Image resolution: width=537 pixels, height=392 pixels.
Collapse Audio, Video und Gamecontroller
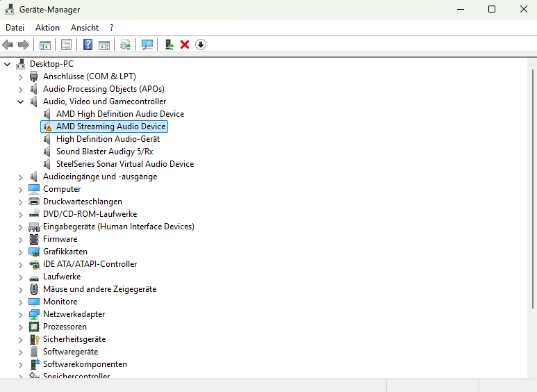(21, 101)
